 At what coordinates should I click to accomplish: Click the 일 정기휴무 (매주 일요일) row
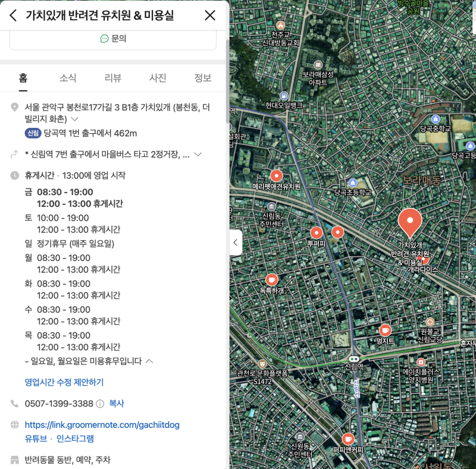(x=70, y=244)
